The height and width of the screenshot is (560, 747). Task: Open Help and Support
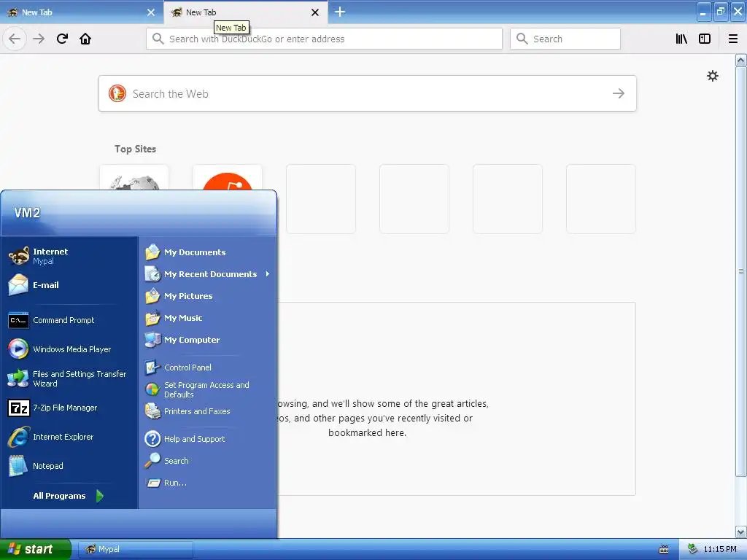[207, 438]
